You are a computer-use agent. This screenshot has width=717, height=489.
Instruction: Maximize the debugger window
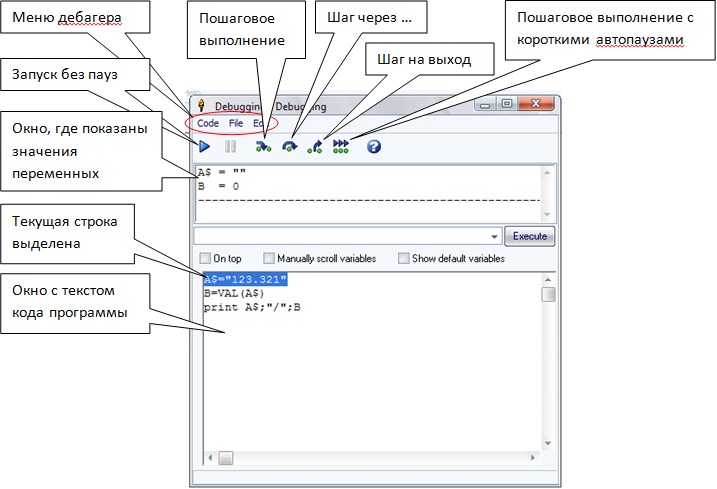507,103
